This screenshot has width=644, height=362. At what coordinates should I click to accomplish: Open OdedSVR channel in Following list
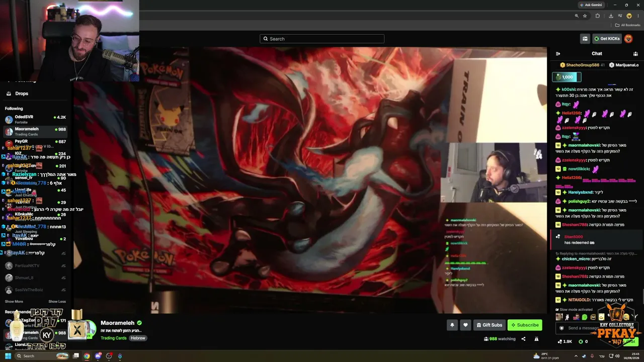point(35,119)
